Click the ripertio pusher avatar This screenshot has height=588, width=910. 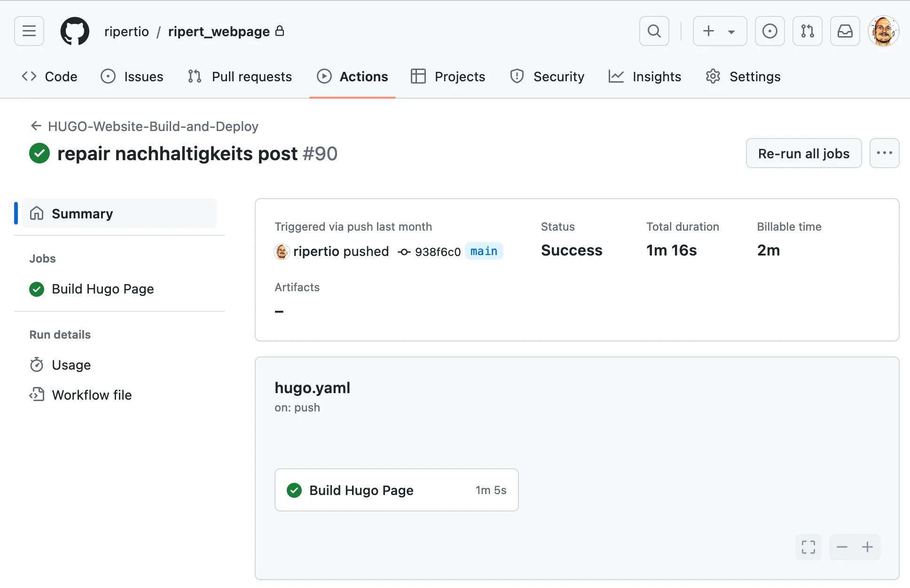(x=282, y=251)
